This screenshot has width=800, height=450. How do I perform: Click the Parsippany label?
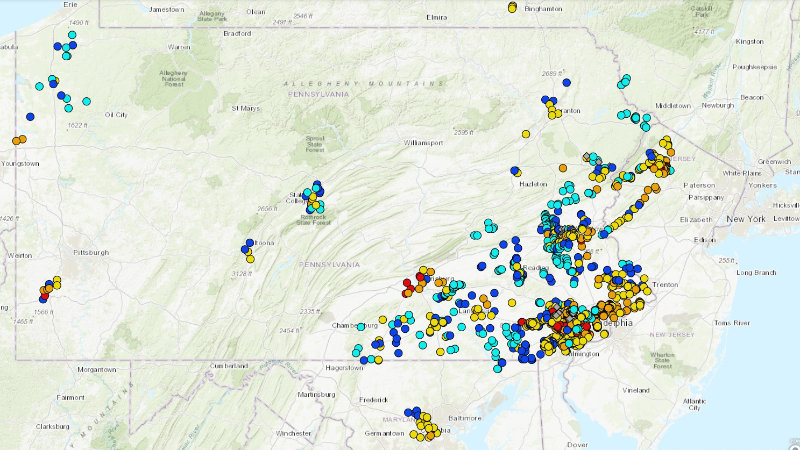(706, 197)
